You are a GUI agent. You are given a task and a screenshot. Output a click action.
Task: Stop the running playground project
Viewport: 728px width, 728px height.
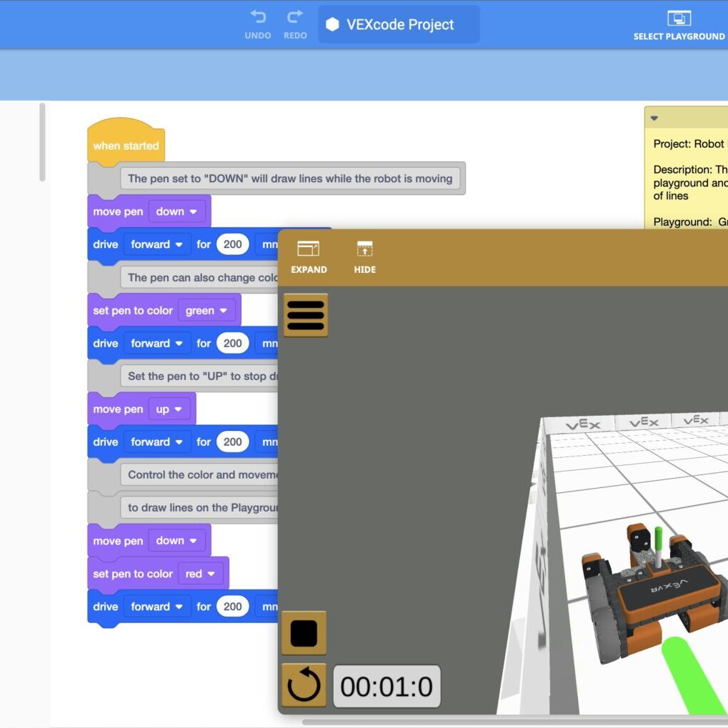pos(304,633)
